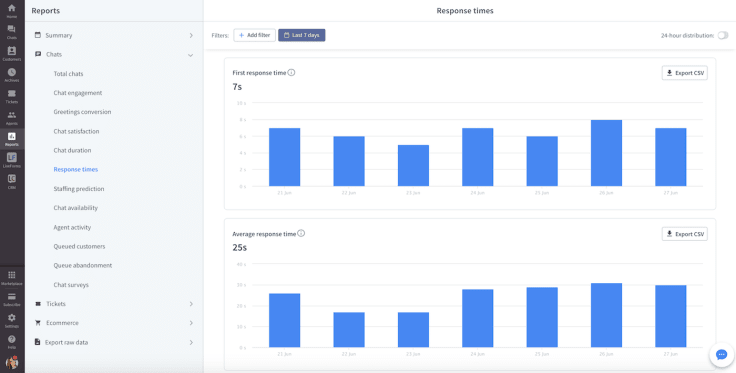The height and width of the screenshot is (373, 736).
Task: Open the Last 7 days date filter
Action: coord(302,35)
